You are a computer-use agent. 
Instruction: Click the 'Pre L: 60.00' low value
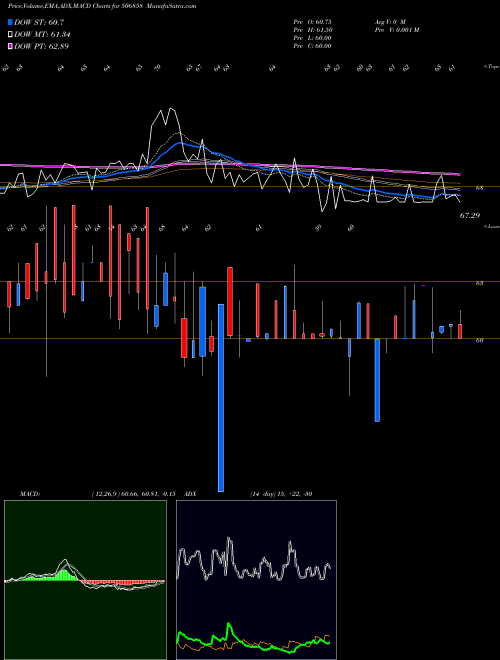pyautogui.click(x=313, y=38)
